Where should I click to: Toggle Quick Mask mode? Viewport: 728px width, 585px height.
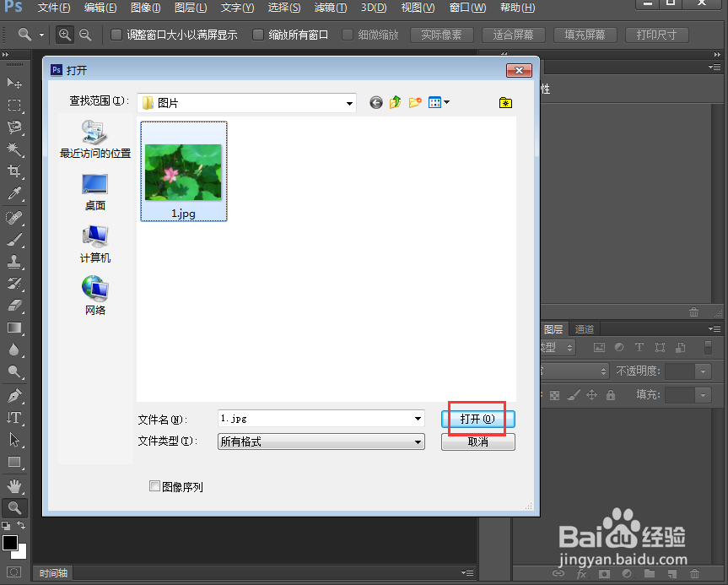14,572
